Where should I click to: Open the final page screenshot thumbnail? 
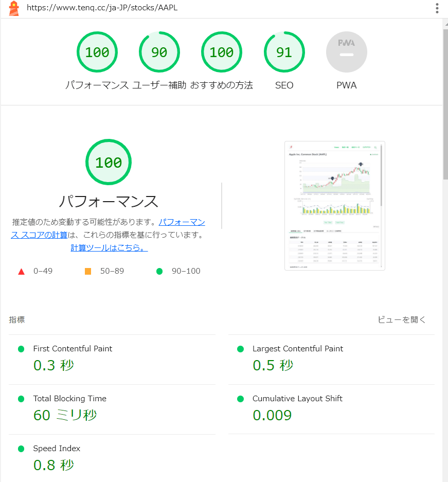[335, 206]
